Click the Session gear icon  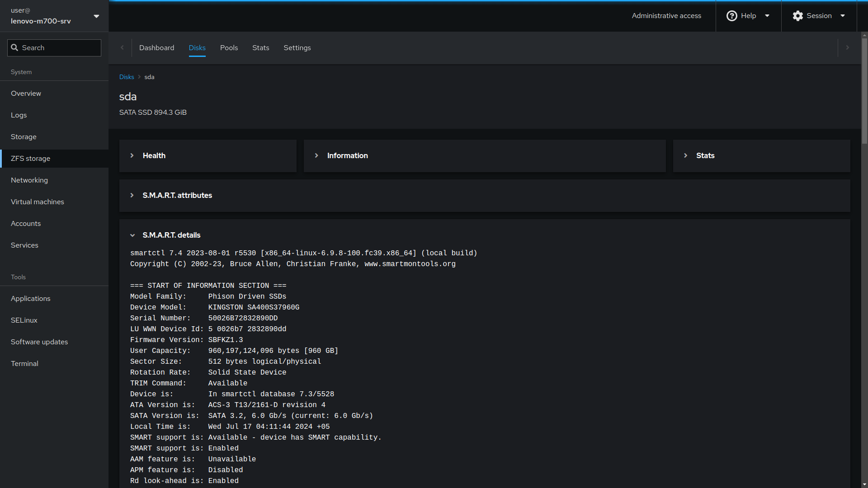(x=798, y=16)
